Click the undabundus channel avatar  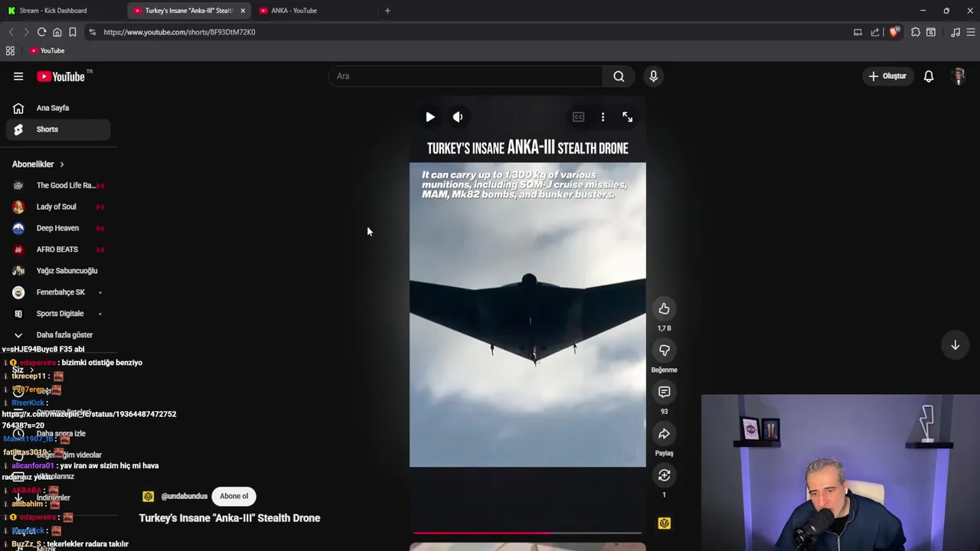click(148, 496)
